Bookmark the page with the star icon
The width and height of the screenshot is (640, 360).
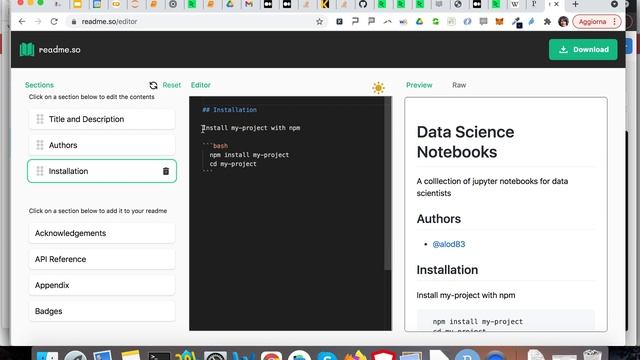319,21
